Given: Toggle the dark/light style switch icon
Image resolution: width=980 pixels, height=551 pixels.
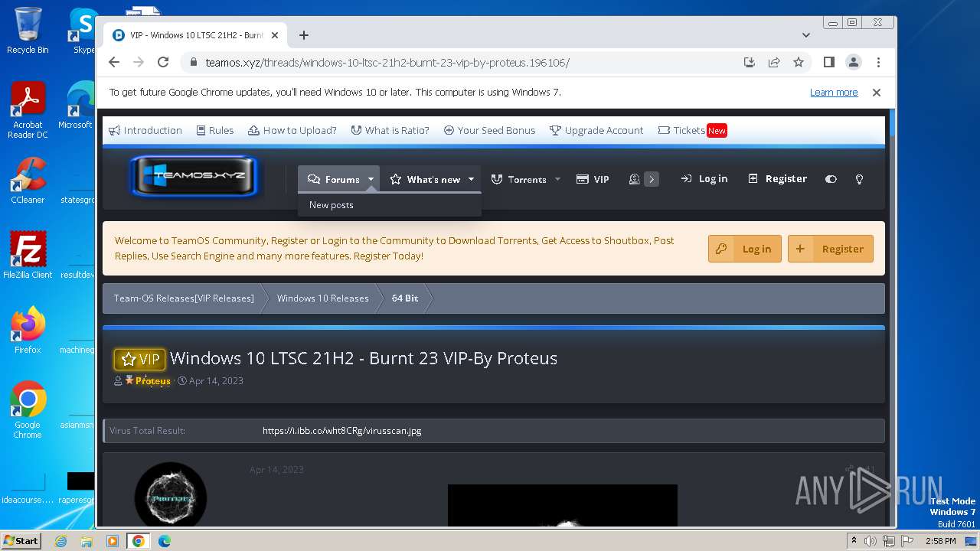Looking at the screenshot, I should pos(831,179).
